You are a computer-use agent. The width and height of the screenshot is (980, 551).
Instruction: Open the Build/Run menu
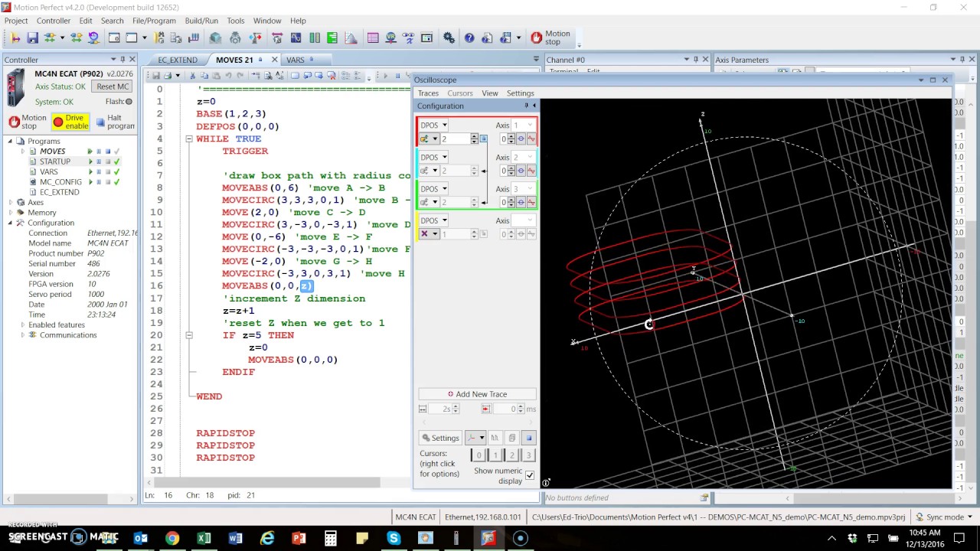click(201, 21)
